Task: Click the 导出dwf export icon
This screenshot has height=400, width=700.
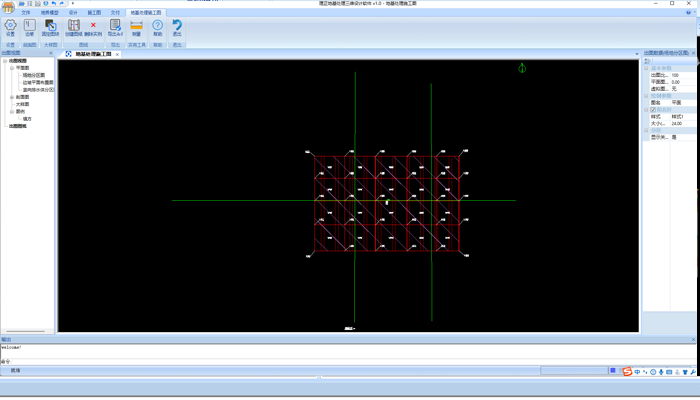Action: 115,26
